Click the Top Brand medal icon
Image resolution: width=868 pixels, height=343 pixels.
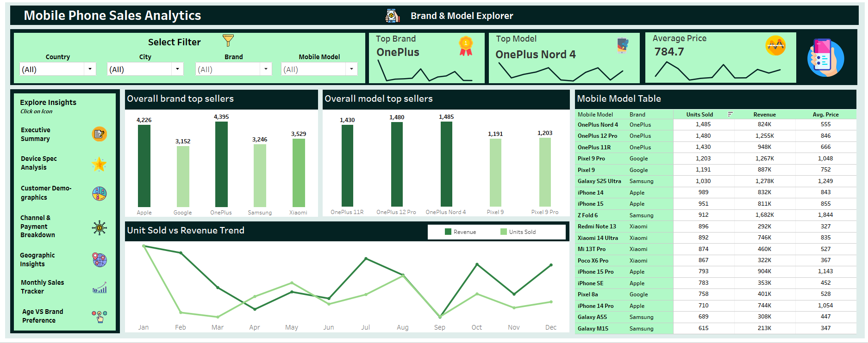pos(466,46)
